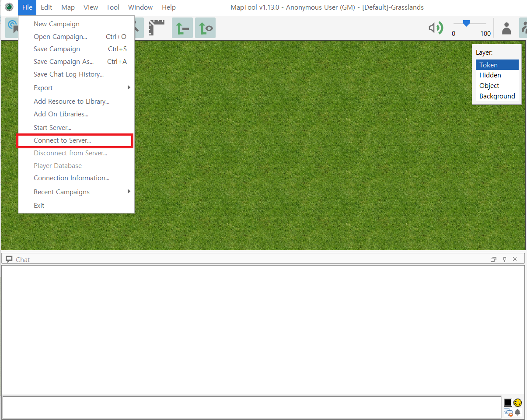Select the Background layer
This screenshot has height=420, width=527.
pos(497,96)
